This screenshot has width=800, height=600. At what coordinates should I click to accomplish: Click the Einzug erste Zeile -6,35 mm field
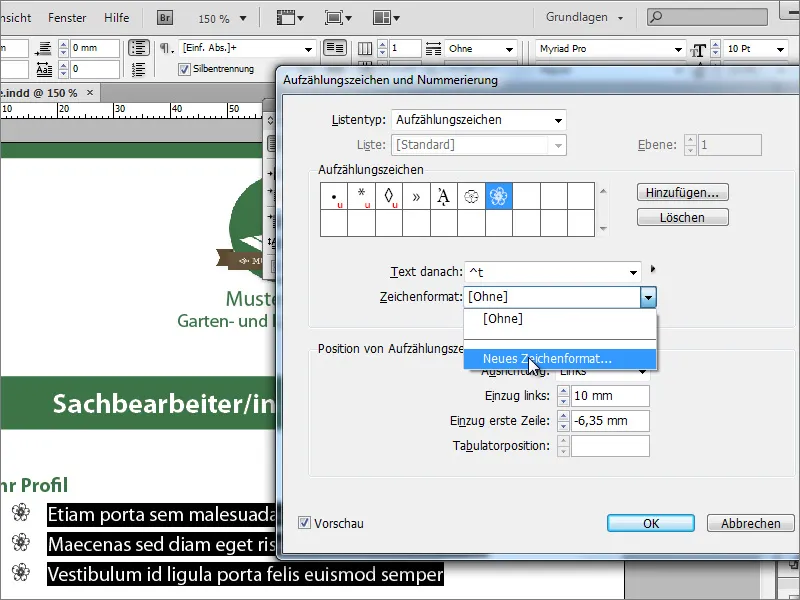pos(610,421)
